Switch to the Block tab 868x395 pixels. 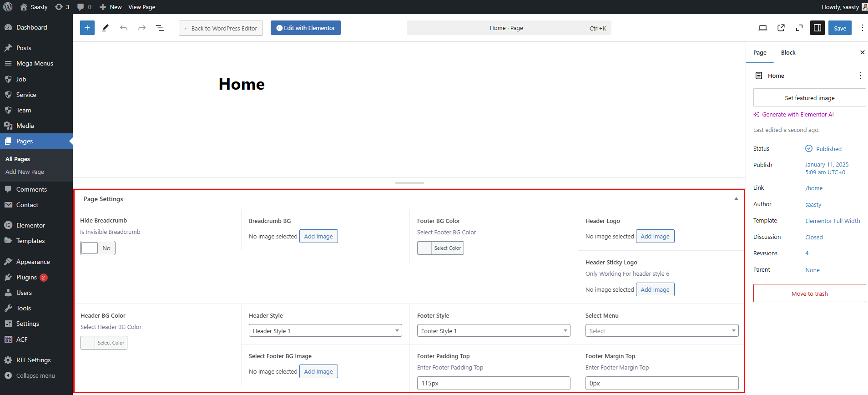tap(788, 53)
